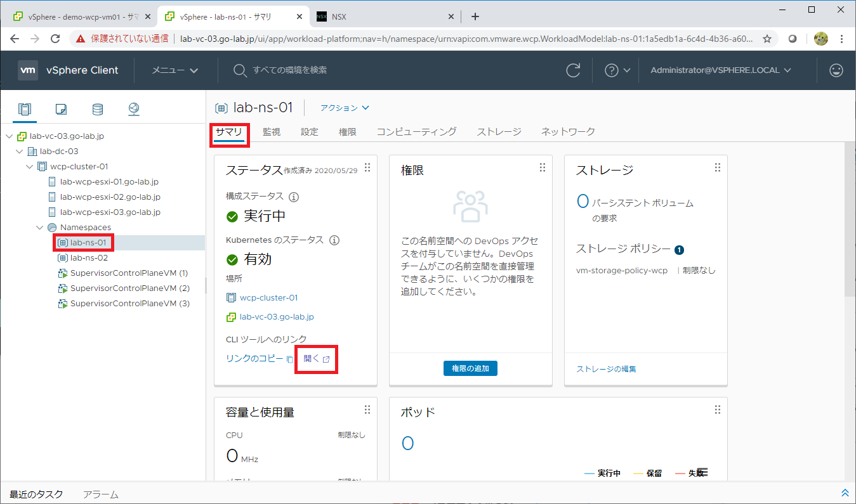Open the 最近のタスク panel
The height and width of the screenshot is (504, 856).
click(36, 494)
